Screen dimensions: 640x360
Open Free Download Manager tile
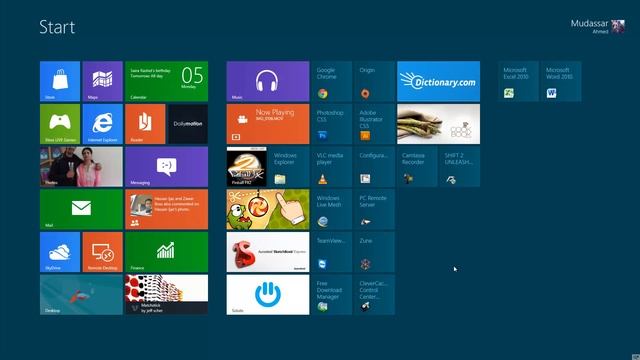(x=332, y=295)
